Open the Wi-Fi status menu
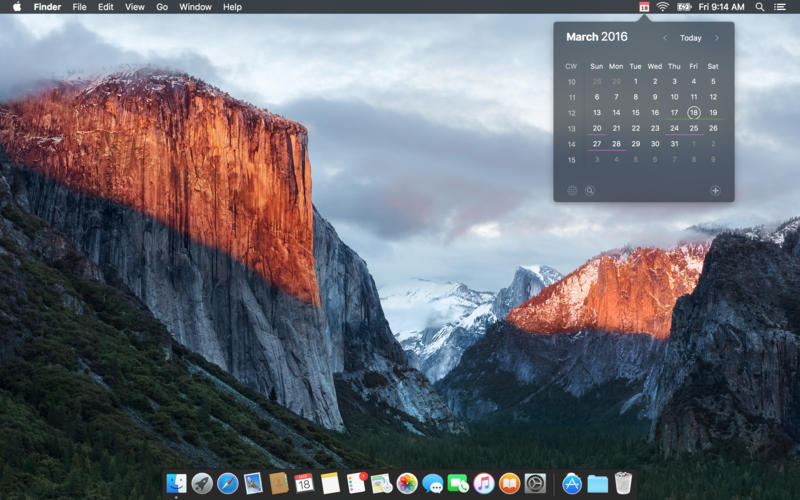The height and width of the screenshot is (500, 800). point(663,7)
